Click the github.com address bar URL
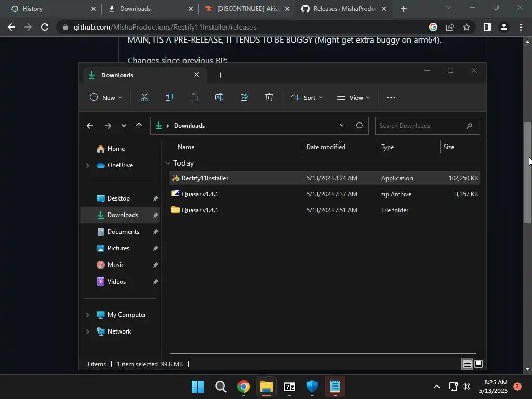Viewport: 532px width, 399px height. [165, 27]
